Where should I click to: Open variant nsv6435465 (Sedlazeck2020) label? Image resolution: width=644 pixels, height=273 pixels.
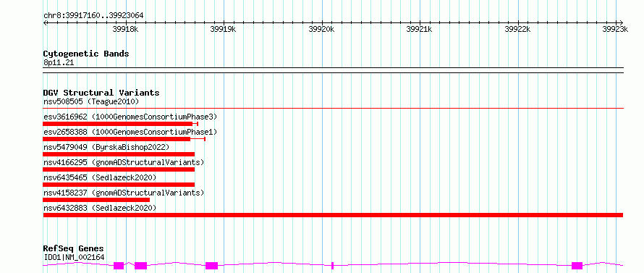pos(100,177)
